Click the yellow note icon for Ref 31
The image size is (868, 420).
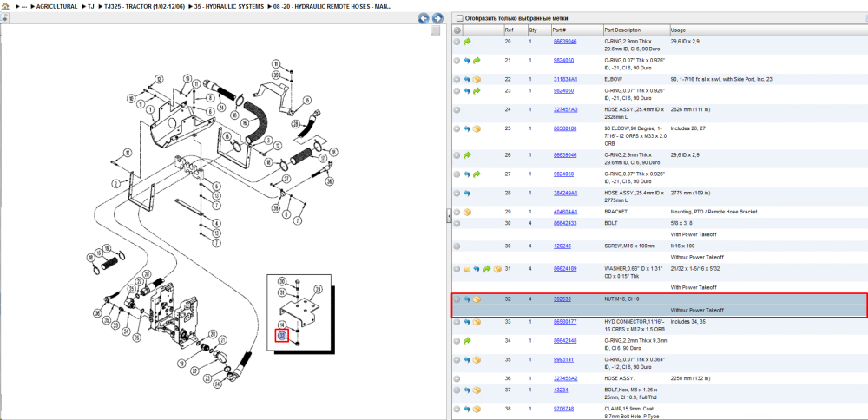click(x=467, y=269)
